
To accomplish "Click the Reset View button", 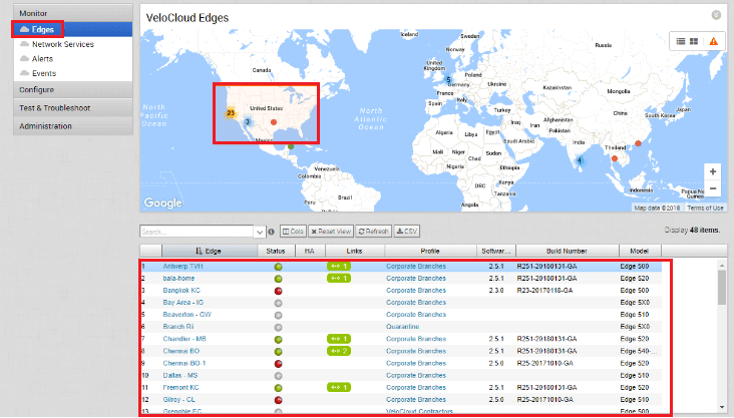I will click(x=331, y=231).
